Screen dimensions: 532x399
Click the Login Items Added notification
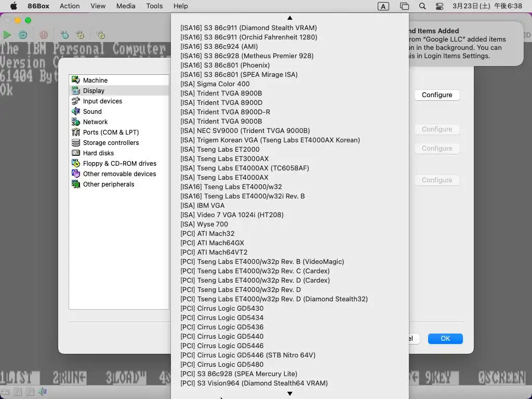(x=466, y=44)
